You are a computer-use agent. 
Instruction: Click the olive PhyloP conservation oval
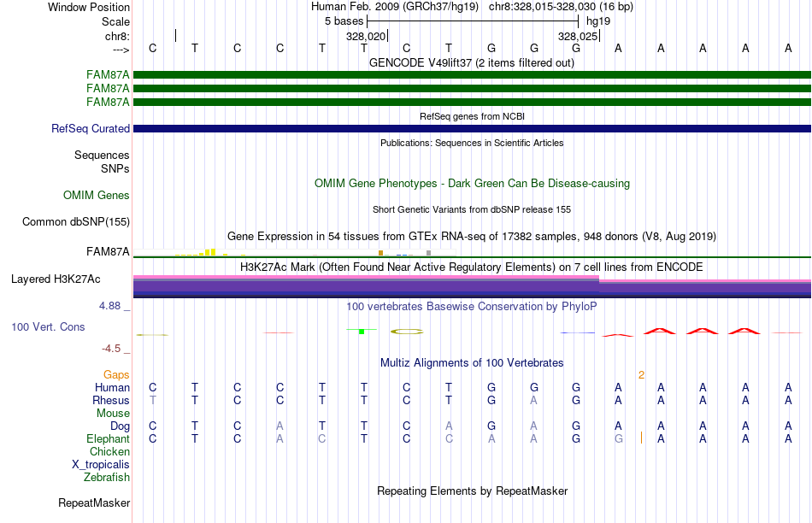tap(407, 332)
